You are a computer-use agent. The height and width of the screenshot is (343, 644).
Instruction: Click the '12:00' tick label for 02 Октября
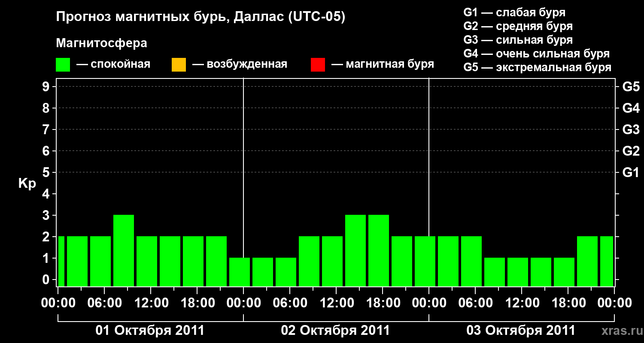[337, 303]
